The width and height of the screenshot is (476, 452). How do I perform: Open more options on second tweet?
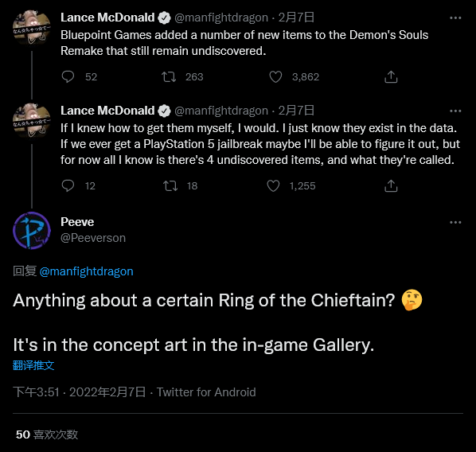pyautogui.click(x=455, y=111)
